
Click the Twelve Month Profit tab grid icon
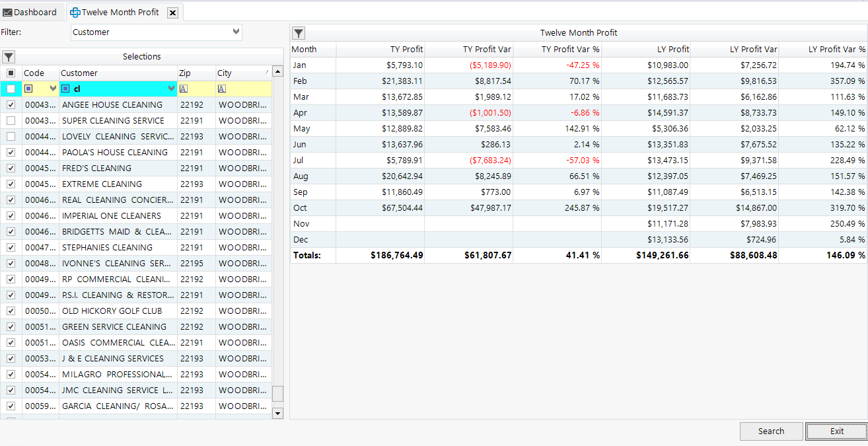pos(75,12)
